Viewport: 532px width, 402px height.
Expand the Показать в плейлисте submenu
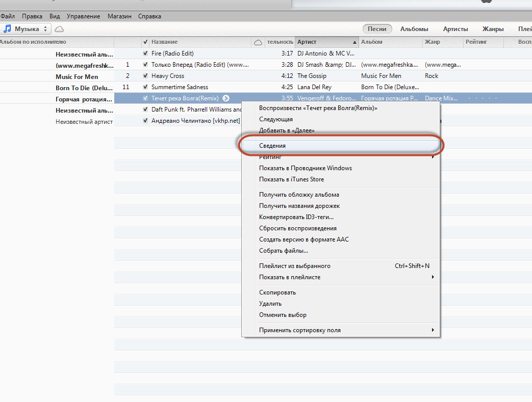tap(341, 277)
